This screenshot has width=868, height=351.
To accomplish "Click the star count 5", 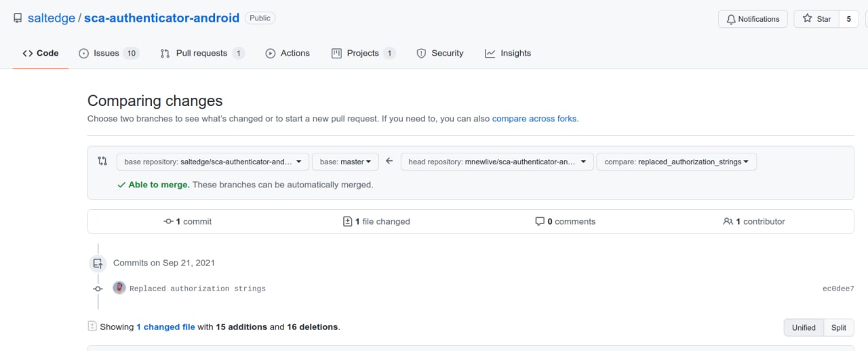I will (849, 19).
